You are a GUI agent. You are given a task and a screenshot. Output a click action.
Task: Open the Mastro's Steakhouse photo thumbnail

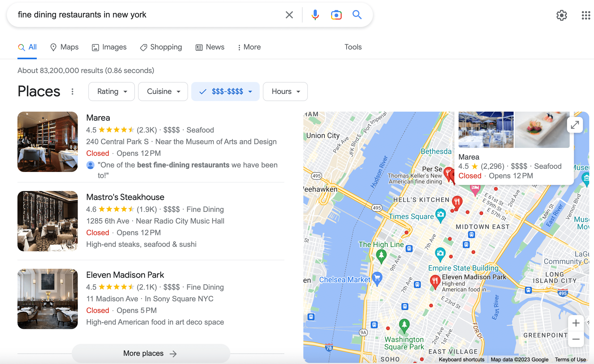coord(48,221)
